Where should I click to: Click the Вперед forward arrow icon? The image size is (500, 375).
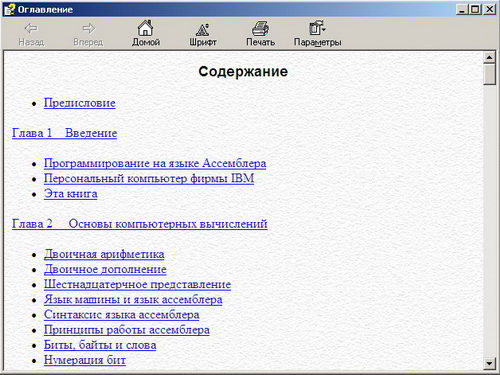pyautogui.click(x=88, y=28)
